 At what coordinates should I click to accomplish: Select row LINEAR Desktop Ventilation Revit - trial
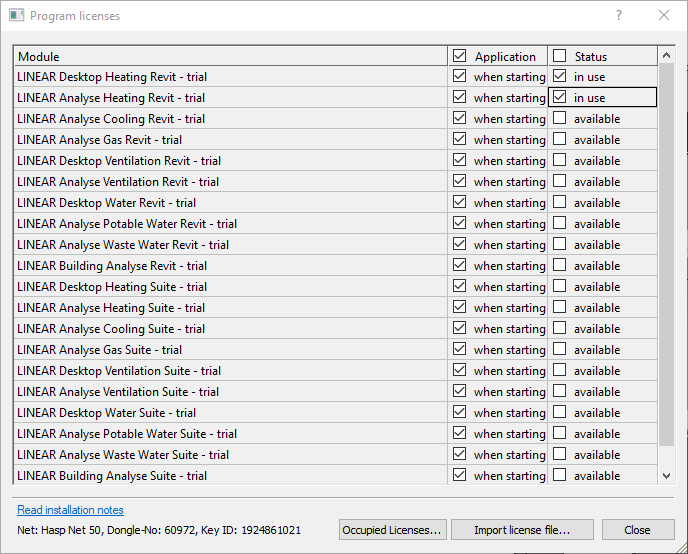(x=336, y=161)
